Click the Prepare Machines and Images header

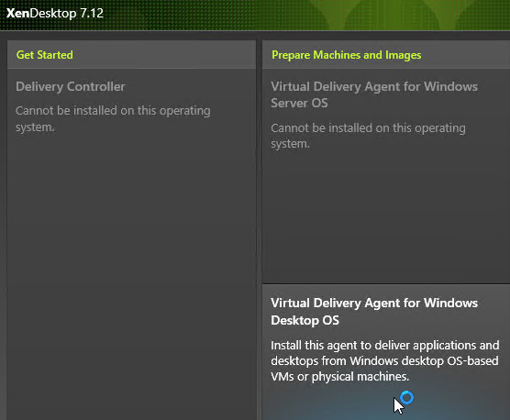(x=347, y=55)
